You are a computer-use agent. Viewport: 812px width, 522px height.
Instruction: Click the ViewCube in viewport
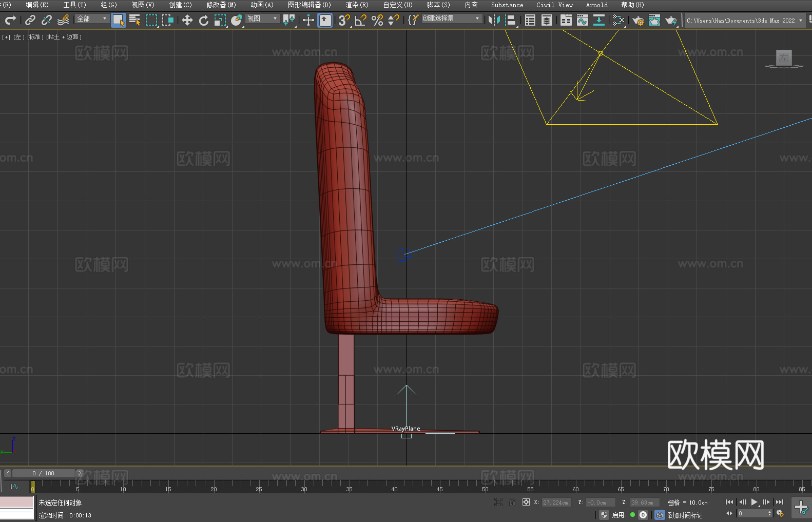point(784,59)
